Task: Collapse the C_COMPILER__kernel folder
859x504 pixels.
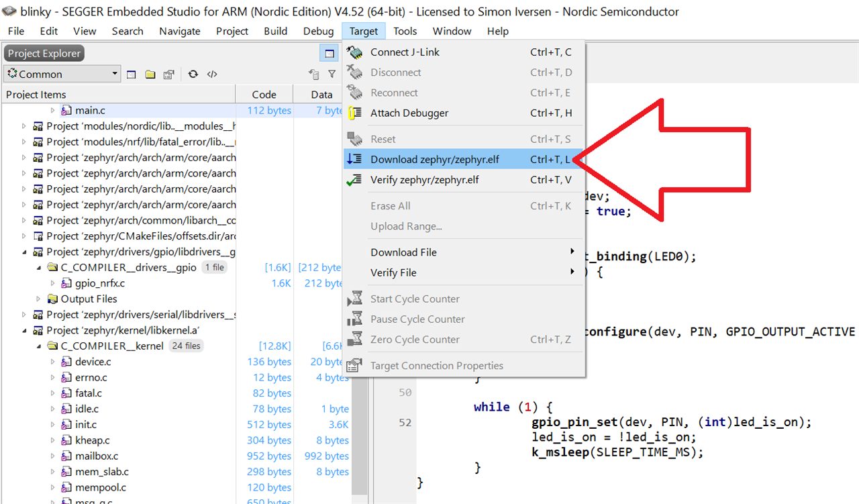Action: (38, 346)
